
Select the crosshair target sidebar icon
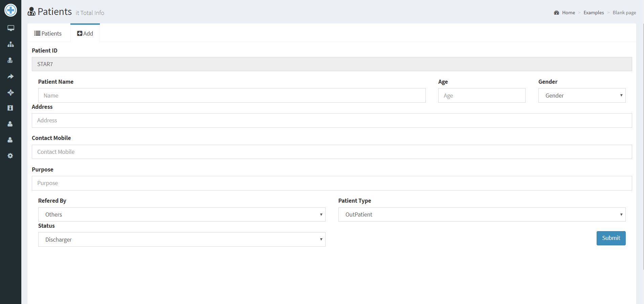(10, 93)
